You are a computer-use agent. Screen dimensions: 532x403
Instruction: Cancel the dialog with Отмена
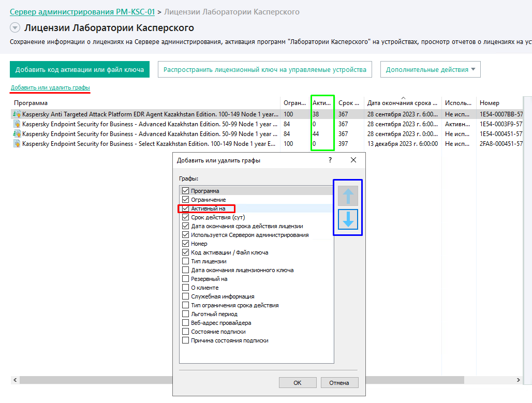(x=339, y=383)
